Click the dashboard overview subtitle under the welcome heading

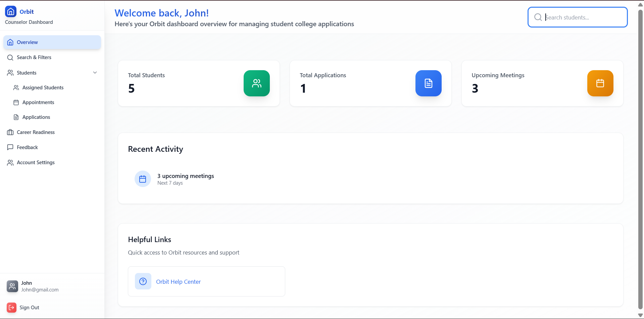234,24
